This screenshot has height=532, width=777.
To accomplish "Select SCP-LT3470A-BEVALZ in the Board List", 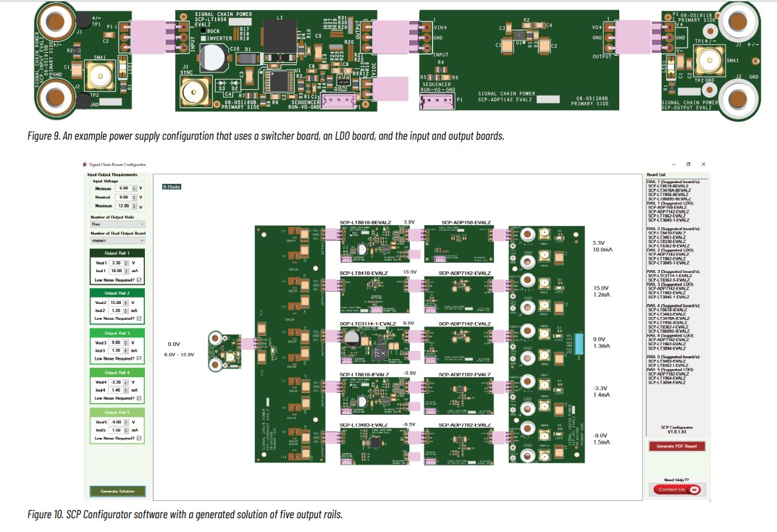I will 670,190.
